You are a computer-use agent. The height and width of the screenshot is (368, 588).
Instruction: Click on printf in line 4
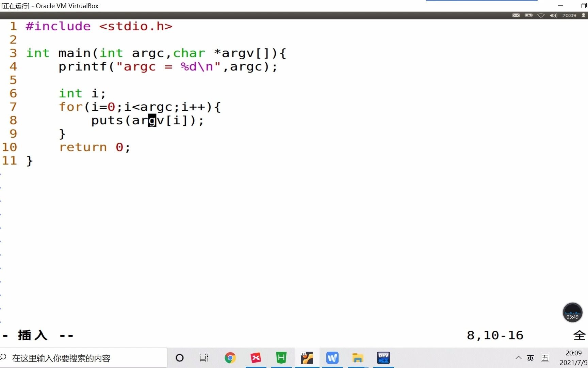coord(83,66)
